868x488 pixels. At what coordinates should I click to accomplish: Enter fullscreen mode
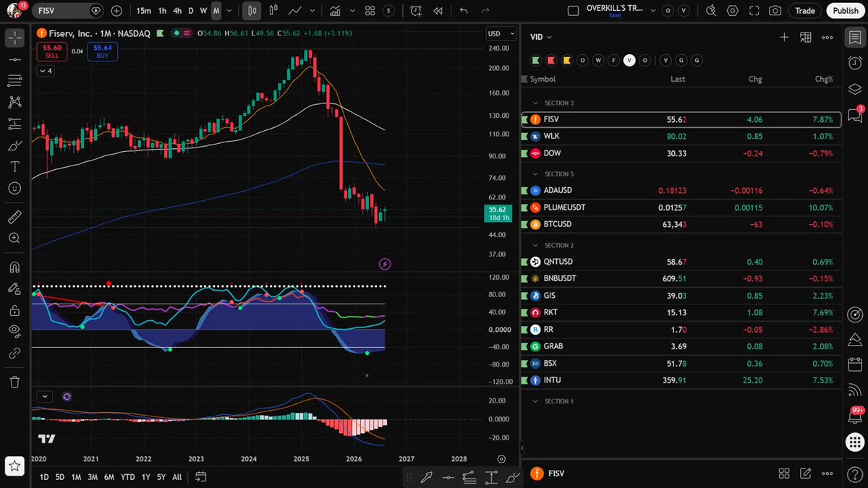coord(754,11)
